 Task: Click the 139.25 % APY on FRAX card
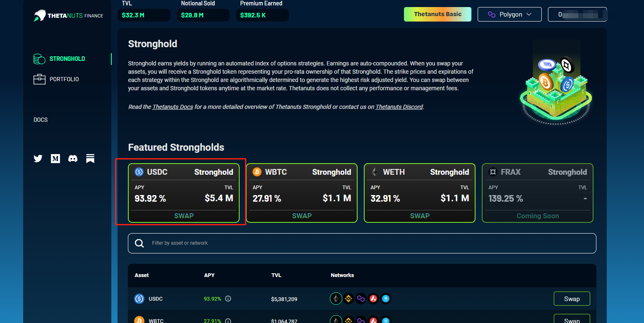tap(506, 198)
